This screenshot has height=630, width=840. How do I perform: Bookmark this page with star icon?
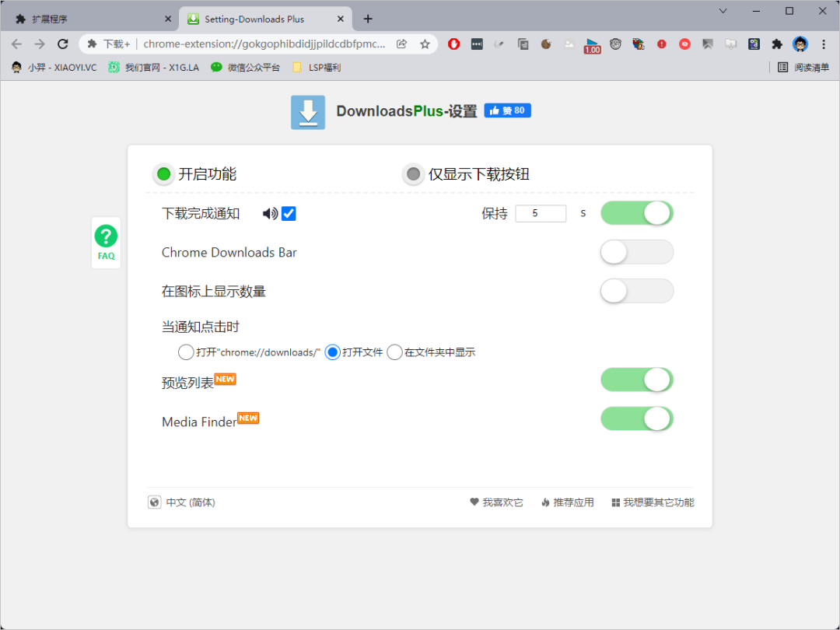coord(425,44)
